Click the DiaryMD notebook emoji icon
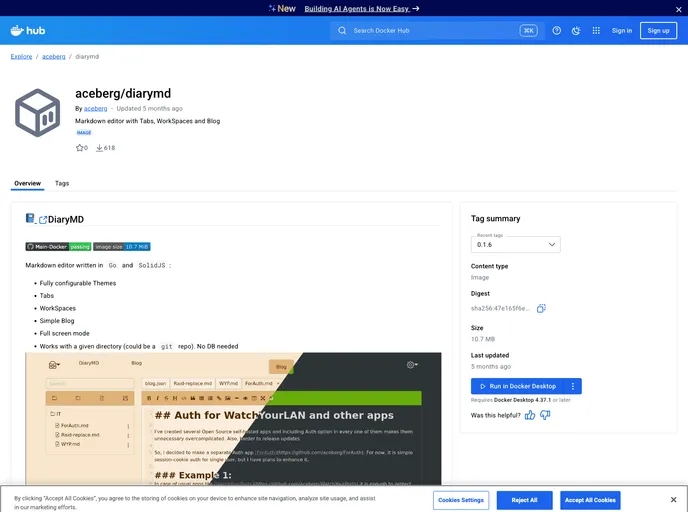Screen dimensions: 688x512 [x=30, y=218]
